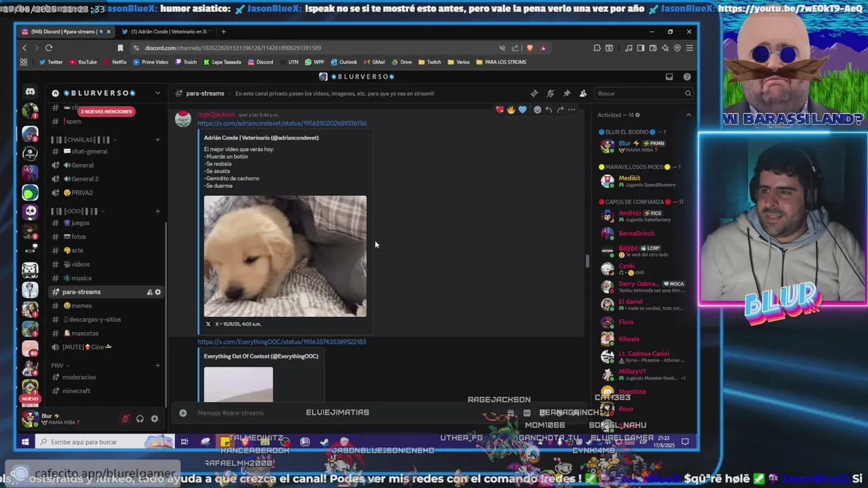Open the adriancondevet x.com status link
This screenshot has height=488, width=868.
tap(282, 123)
